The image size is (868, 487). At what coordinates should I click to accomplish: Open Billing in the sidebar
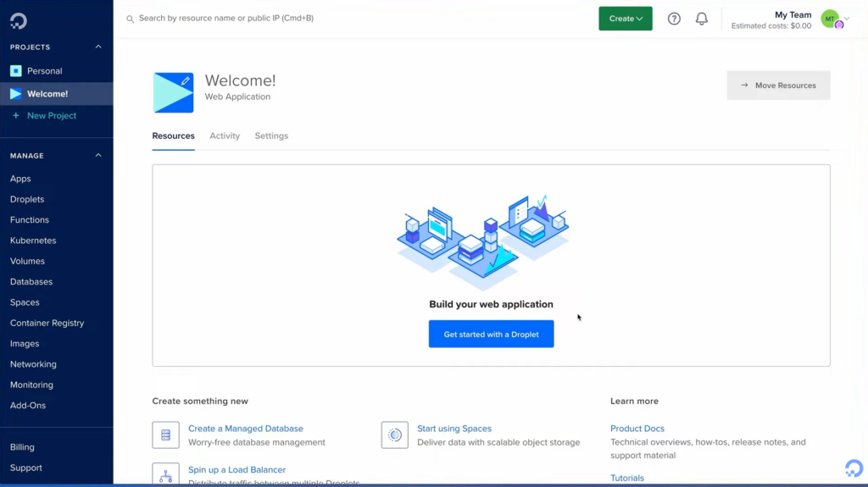tap(22, 447)
